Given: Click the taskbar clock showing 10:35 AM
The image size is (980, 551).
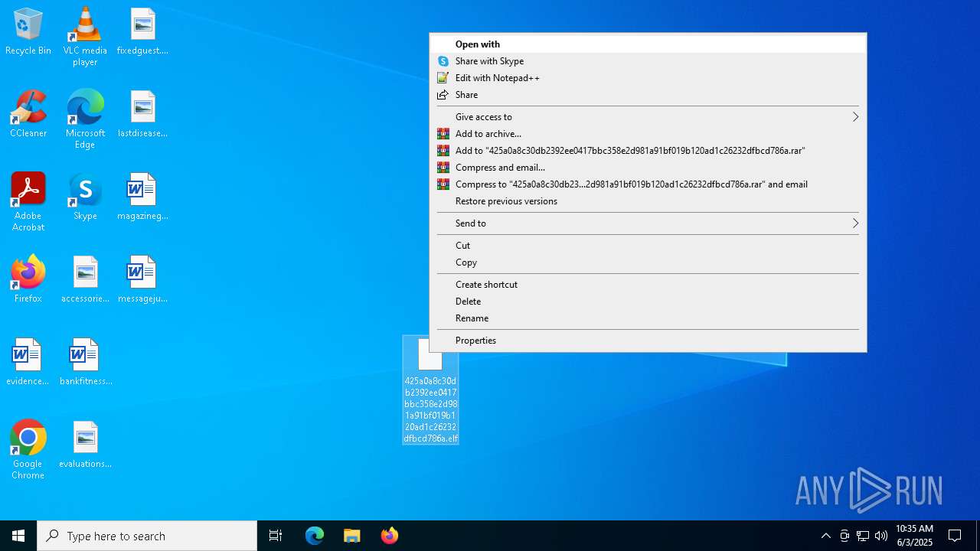Looking at the screenshot, I should pyautogui.click(x=914, y=536).
